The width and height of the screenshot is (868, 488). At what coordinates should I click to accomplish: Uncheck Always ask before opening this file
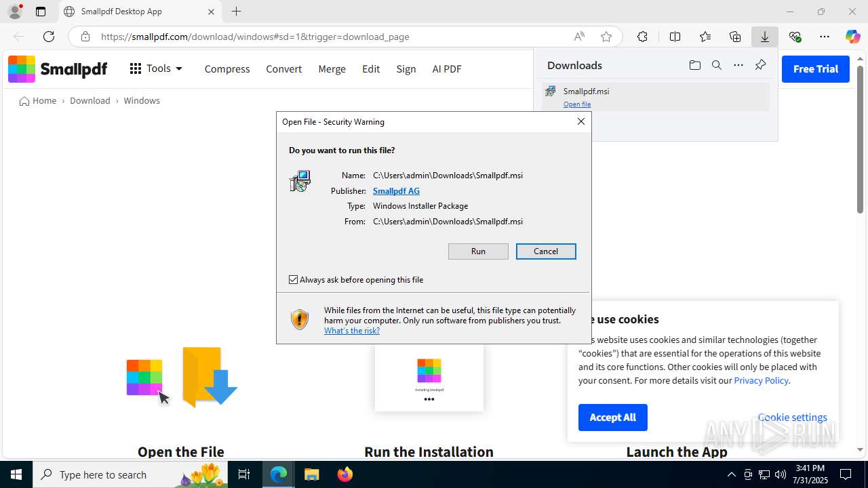coord(294,279)
